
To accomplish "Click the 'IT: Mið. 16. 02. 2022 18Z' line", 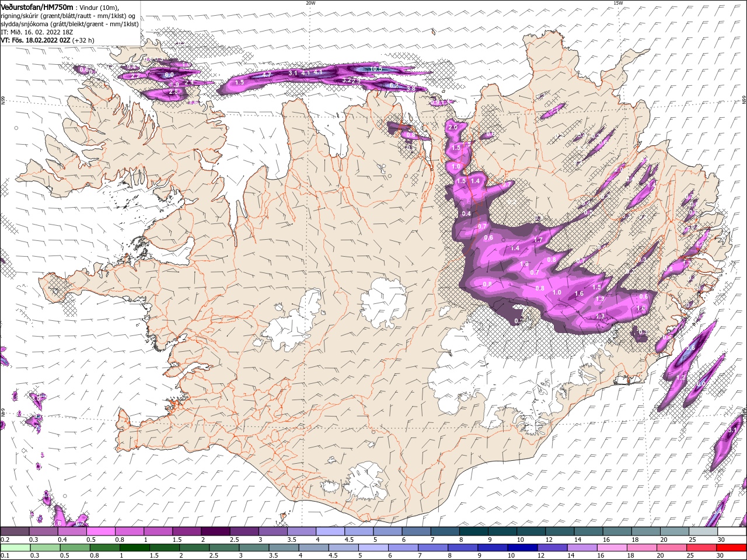I will [x=37, y=32].
